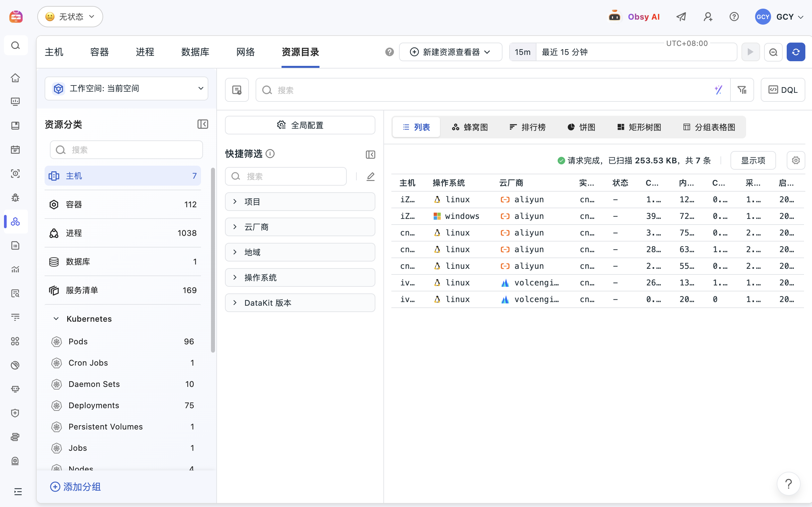Viewport: 812px width, 507px height.
Task: Switch to the 数据库 tab
Action: click(195, 52)
